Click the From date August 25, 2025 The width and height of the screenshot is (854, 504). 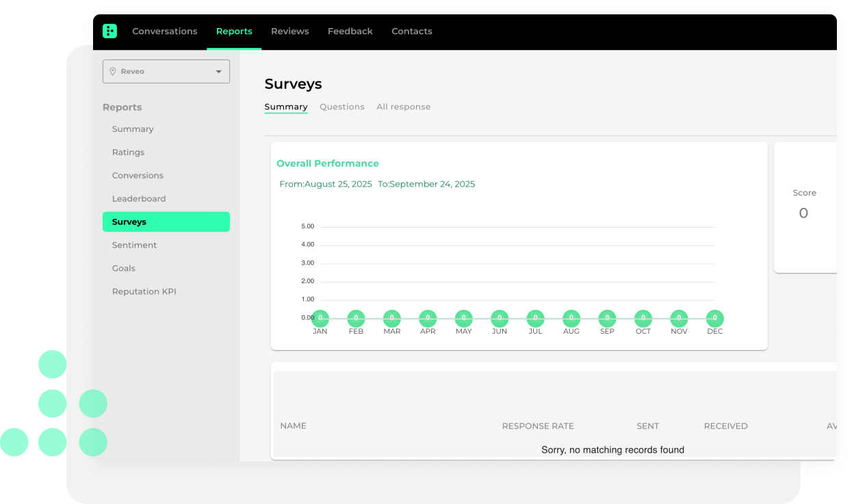point(326,184)
